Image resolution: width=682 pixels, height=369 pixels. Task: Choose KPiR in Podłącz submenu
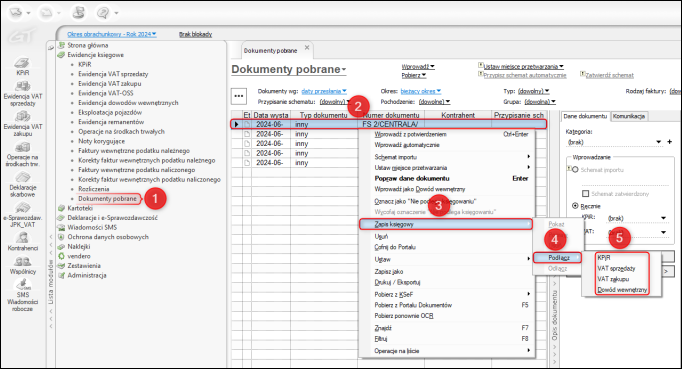(604, 258)
